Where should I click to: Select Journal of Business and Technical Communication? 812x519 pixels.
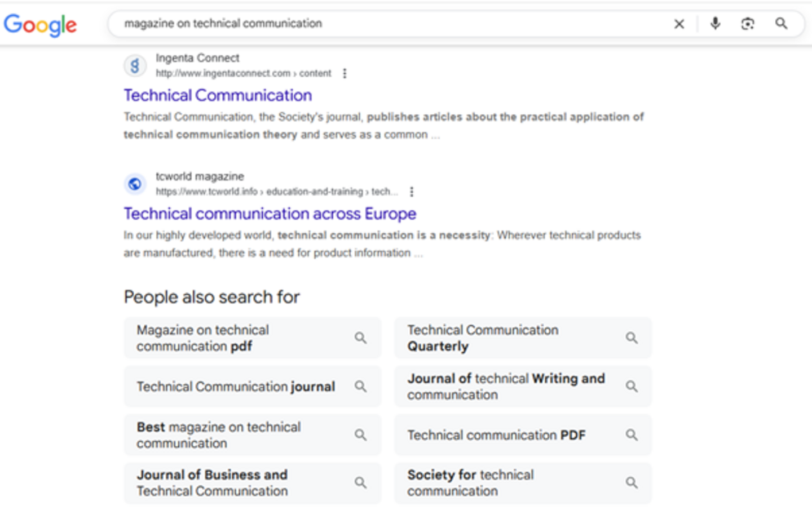[x=252, y=483]
